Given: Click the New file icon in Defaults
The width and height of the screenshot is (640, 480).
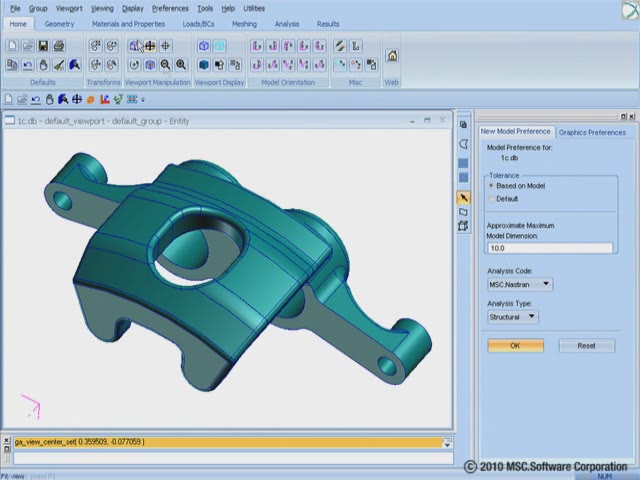Looking at the screenshot, I should click(x=11, y=46).
